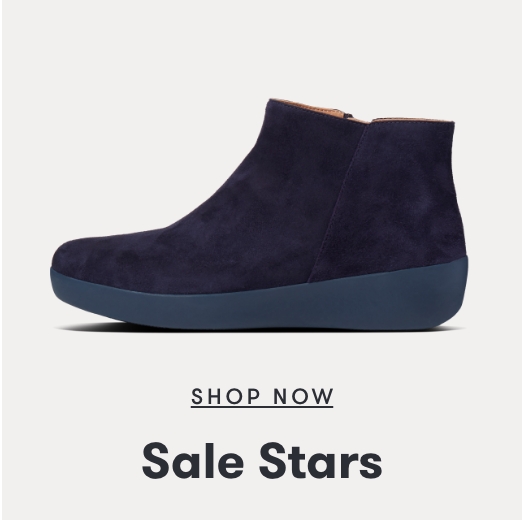The width and height of the screenshot is (524, 520).
Task: Click the word NOW in the link
Action: point(303,396)
